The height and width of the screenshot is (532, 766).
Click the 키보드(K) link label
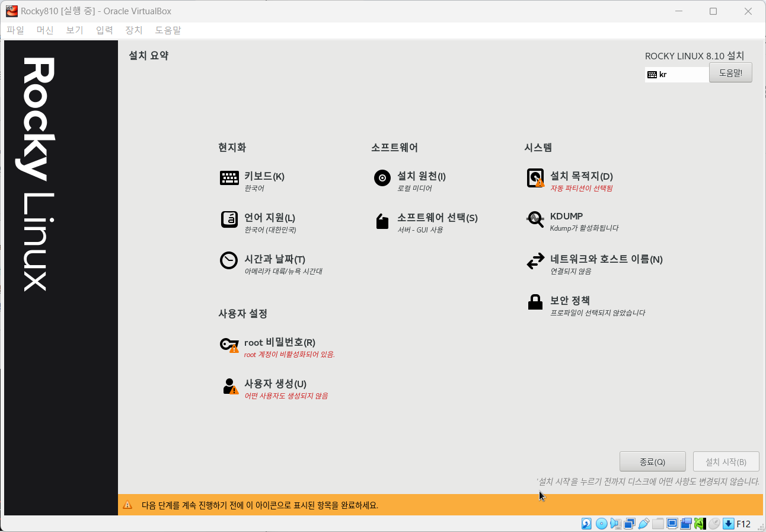point(264,176)
